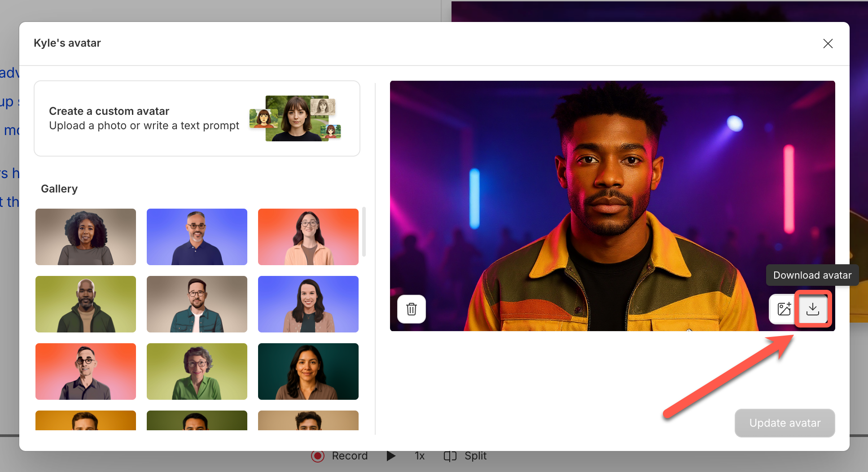Click the Split icon in bottom toolbar
The image size is (868, 472).
pos(450,456)
